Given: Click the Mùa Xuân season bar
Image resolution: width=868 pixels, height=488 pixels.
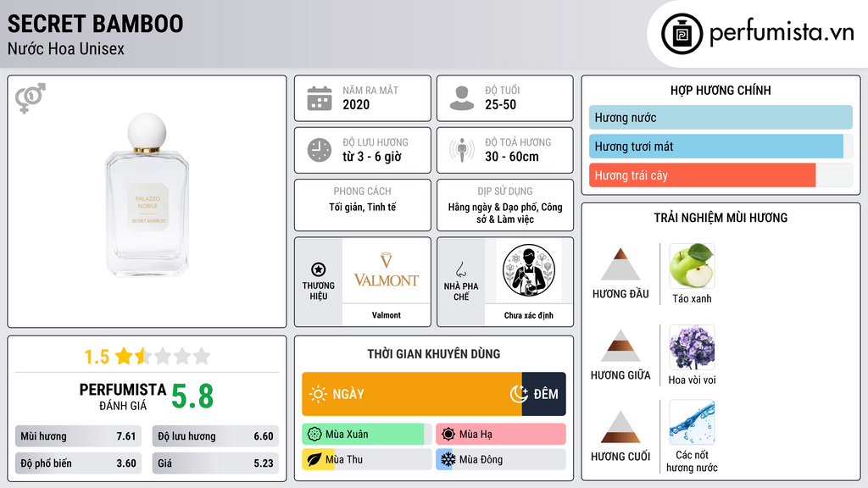Looking at the screenshot, I should [366, 435].
